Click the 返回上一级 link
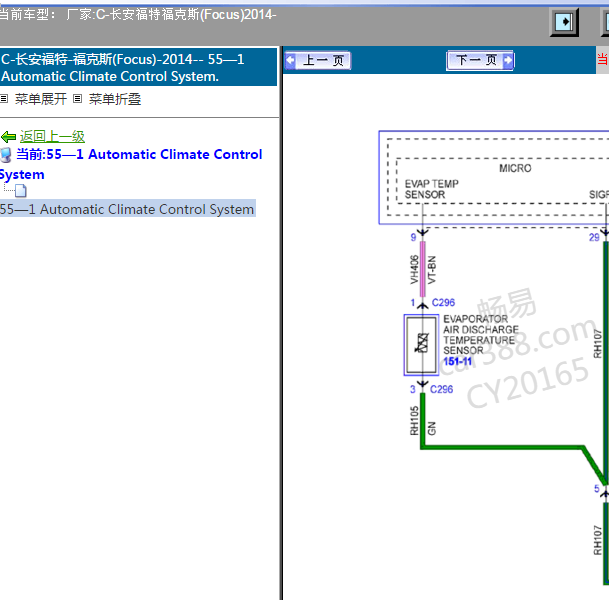Viewport: 609px width, 600px height. click(52, 136)
